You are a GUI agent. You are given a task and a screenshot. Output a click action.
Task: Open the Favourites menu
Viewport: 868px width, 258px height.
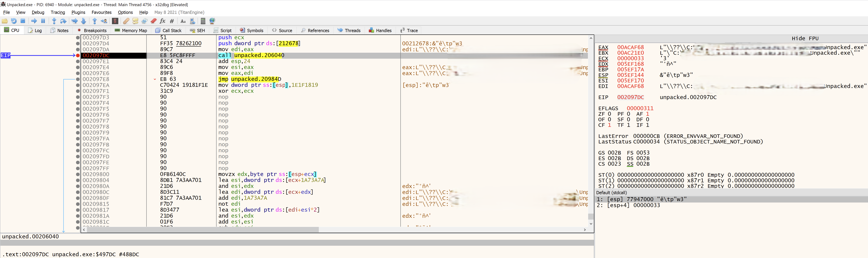click(101, 12)
